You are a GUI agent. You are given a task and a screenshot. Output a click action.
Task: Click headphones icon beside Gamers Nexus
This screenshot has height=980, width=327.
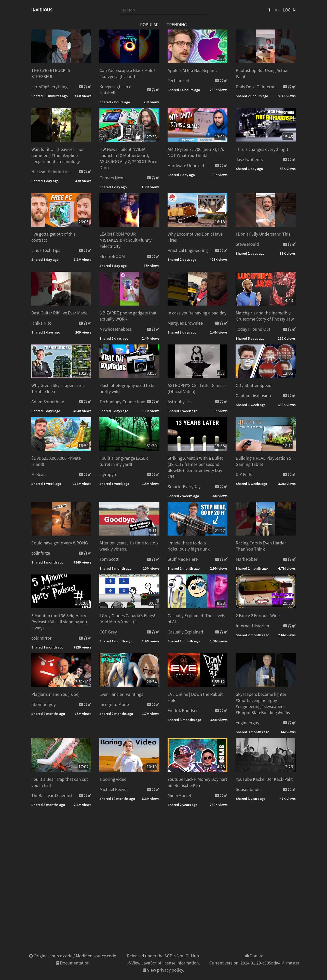[153, 178]
